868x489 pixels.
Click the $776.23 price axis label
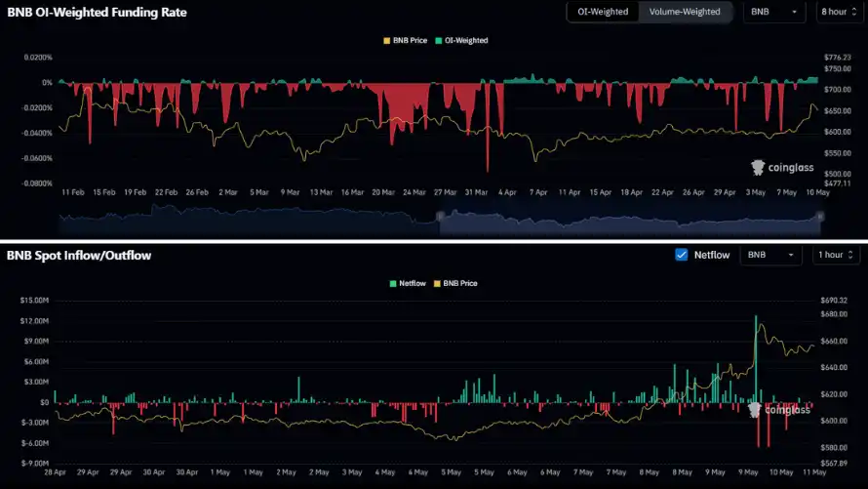pos(838,58)
